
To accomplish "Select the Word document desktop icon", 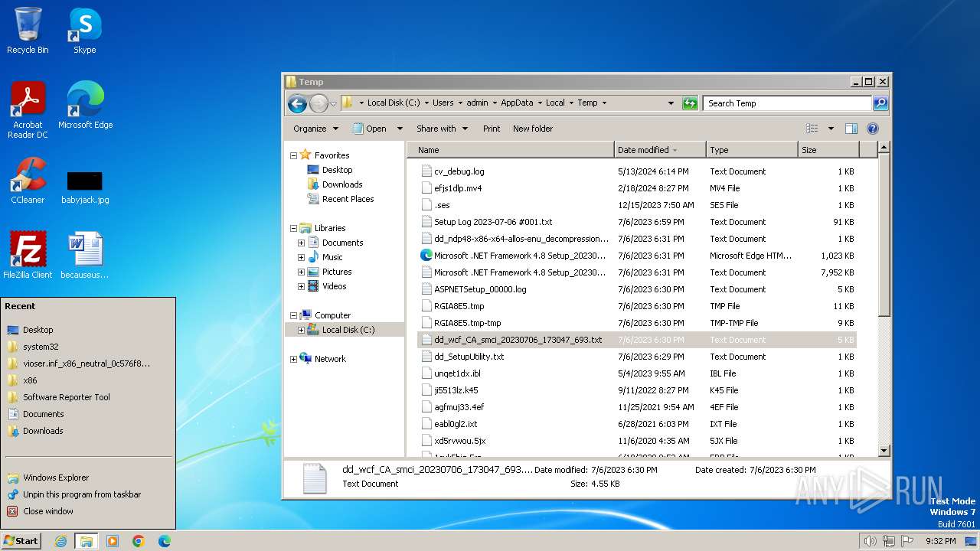I will [x=85, y=255].
